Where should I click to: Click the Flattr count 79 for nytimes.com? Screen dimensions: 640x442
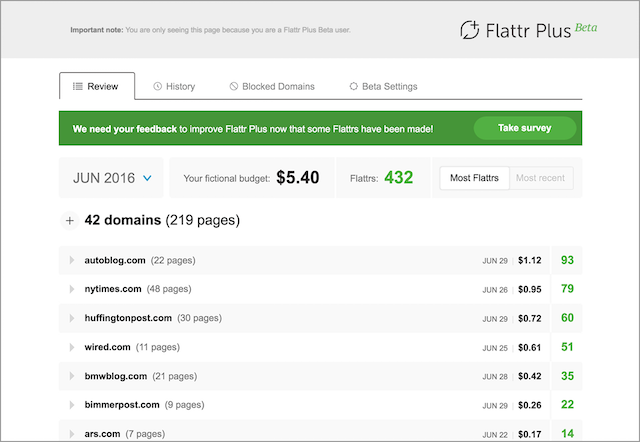[x=567, y=289]
